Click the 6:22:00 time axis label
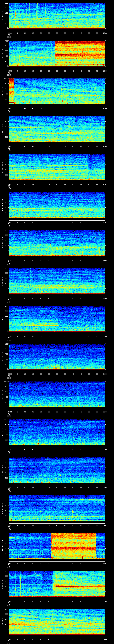 [x=9, y=336]
